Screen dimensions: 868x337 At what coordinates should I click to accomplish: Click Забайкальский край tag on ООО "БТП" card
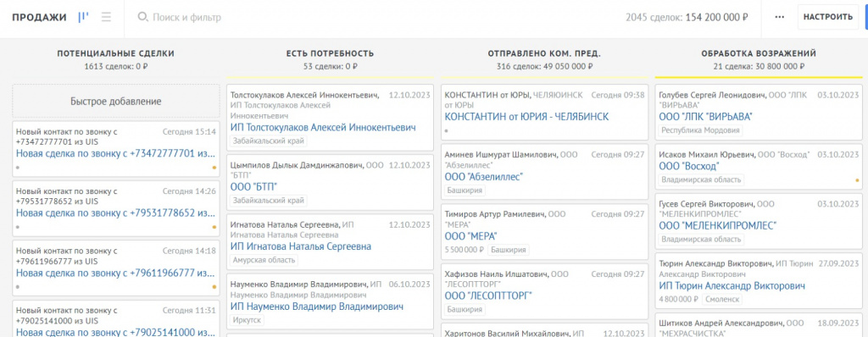click(x=269, y=201)
